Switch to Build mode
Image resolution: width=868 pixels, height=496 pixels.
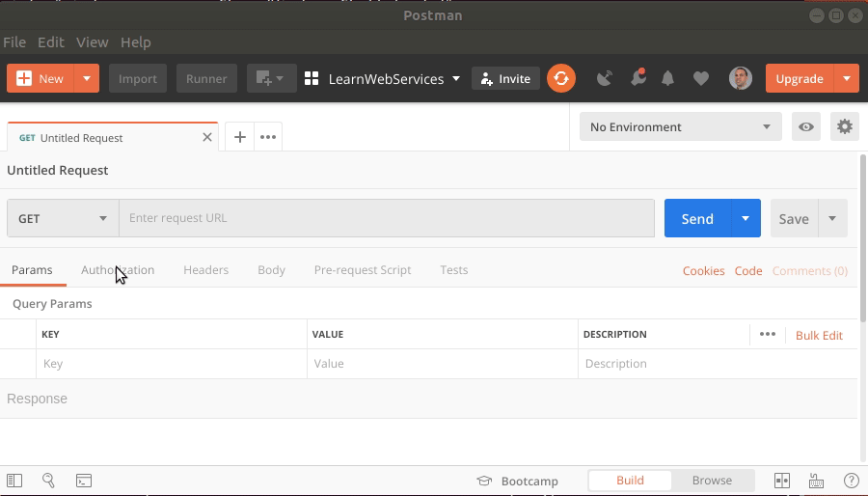(630, 481)
